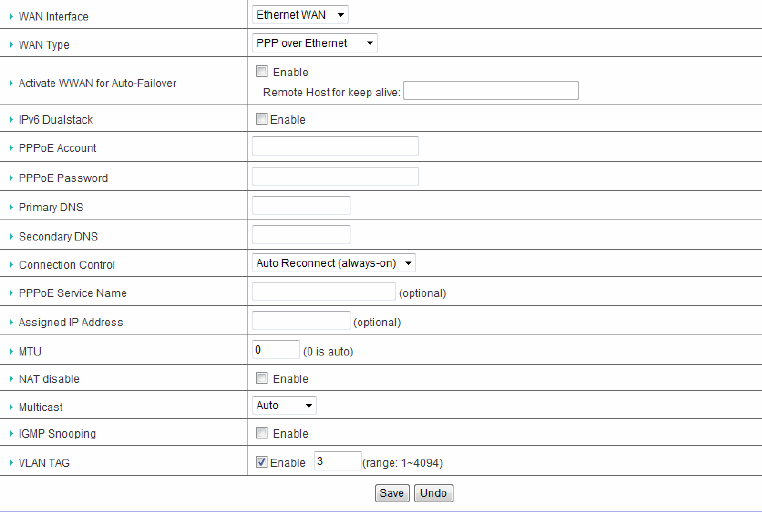Click the MTU value field
762x512 pixels.
[276, 350]
